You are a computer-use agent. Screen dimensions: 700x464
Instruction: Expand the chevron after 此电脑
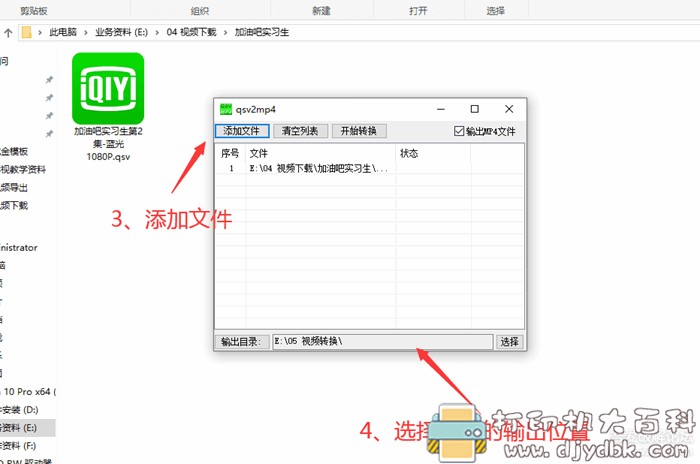tap(86, 32)
